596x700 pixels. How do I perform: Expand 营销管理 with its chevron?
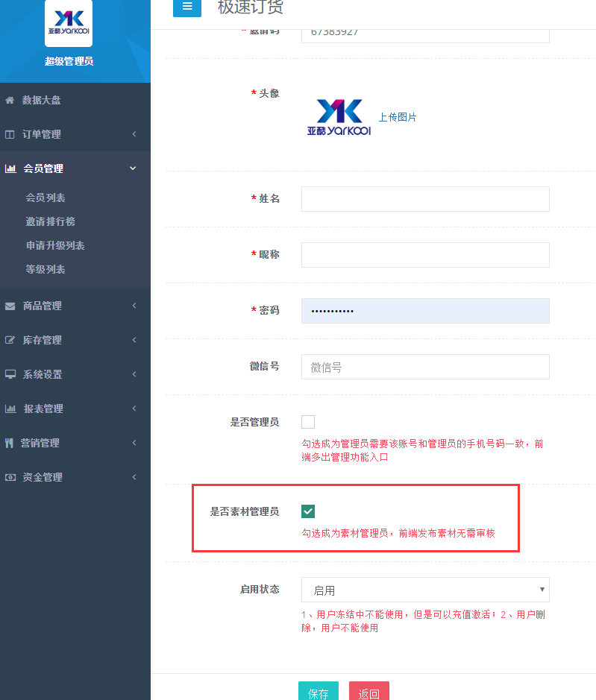pyautogui.click(x=134, y=442)
